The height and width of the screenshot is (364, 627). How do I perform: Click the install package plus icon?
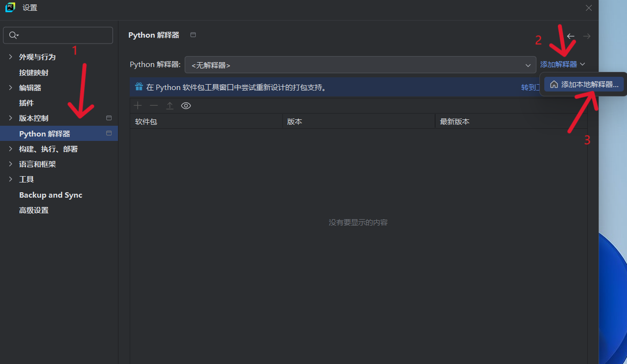click(138, 106)
